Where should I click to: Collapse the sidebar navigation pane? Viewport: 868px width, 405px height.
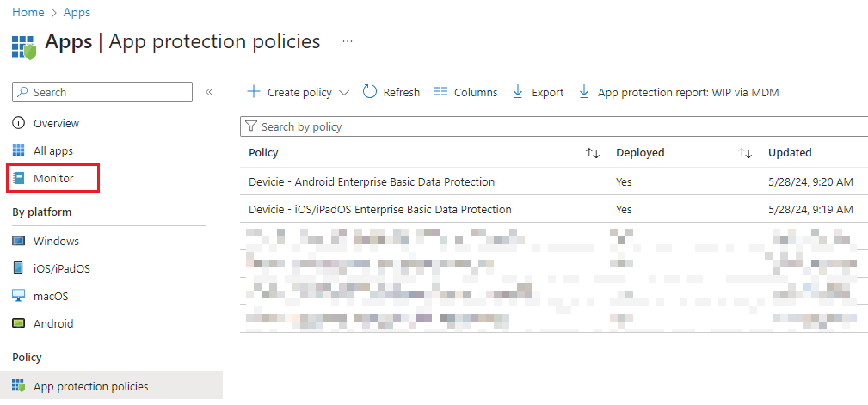pyautogui.click(x=209, y=92)
